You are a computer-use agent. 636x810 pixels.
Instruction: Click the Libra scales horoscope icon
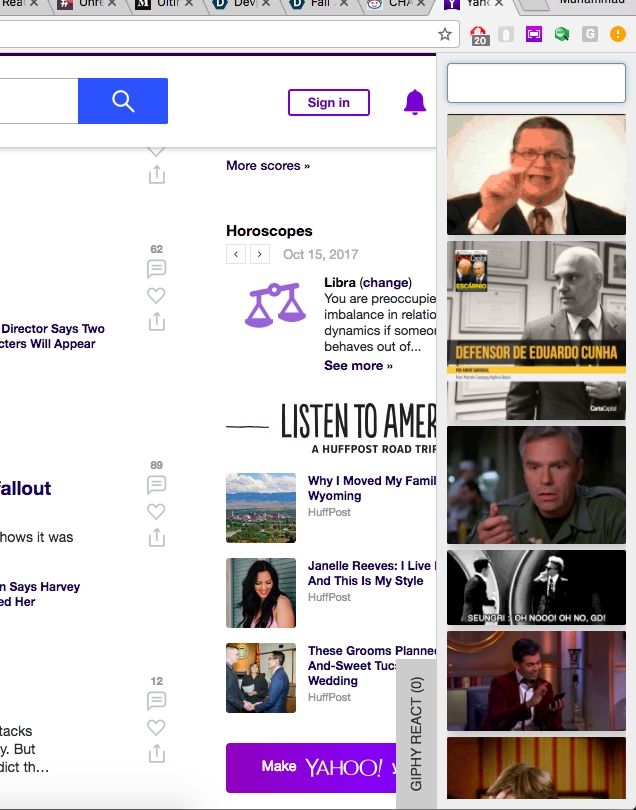[x=275, y=305]
